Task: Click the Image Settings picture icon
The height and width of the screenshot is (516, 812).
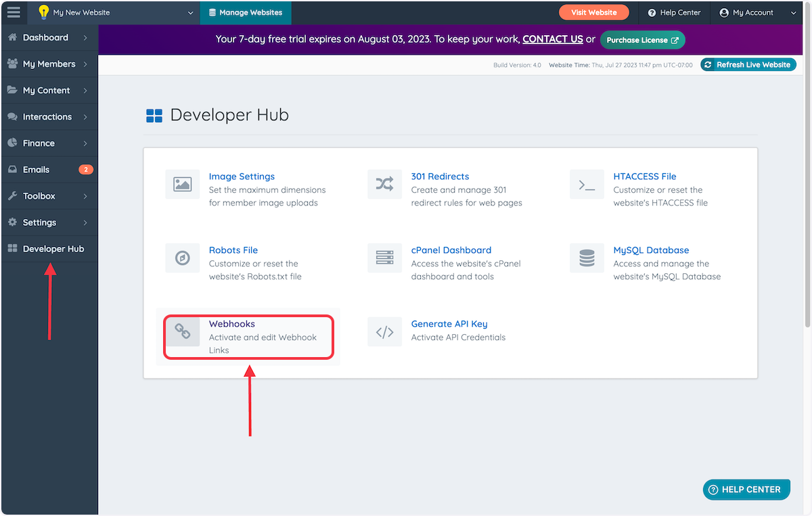Action: click(x=183, y=184)
